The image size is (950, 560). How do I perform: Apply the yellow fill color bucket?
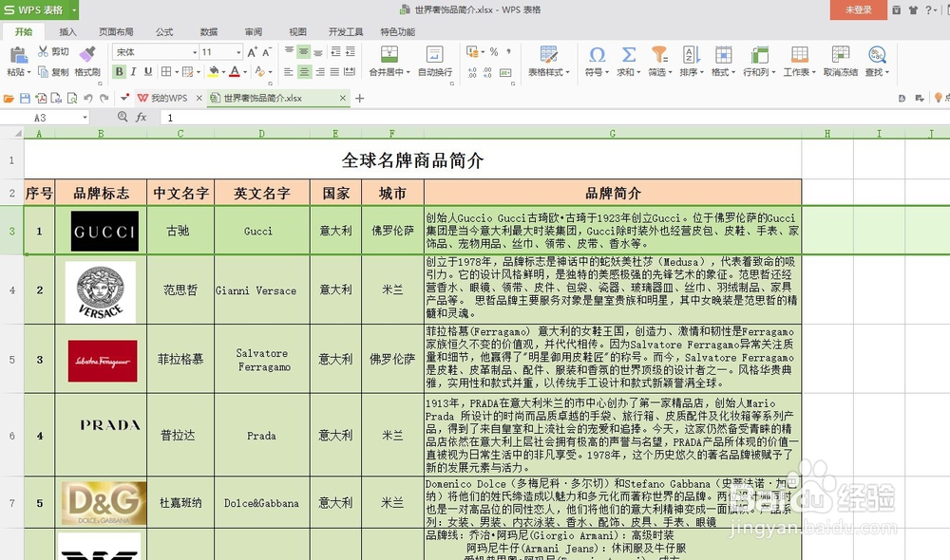coord(213,72)
